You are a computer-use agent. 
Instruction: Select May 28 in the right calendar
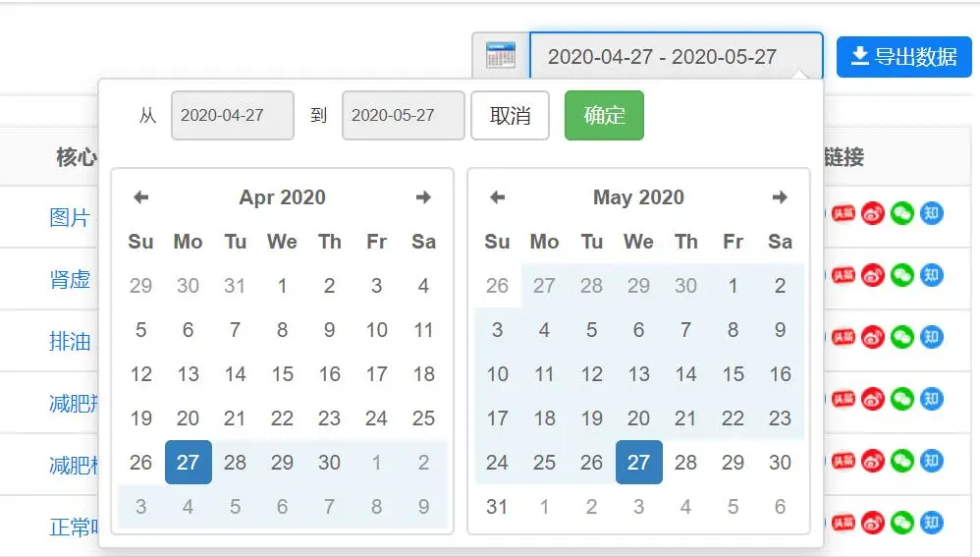685,462
